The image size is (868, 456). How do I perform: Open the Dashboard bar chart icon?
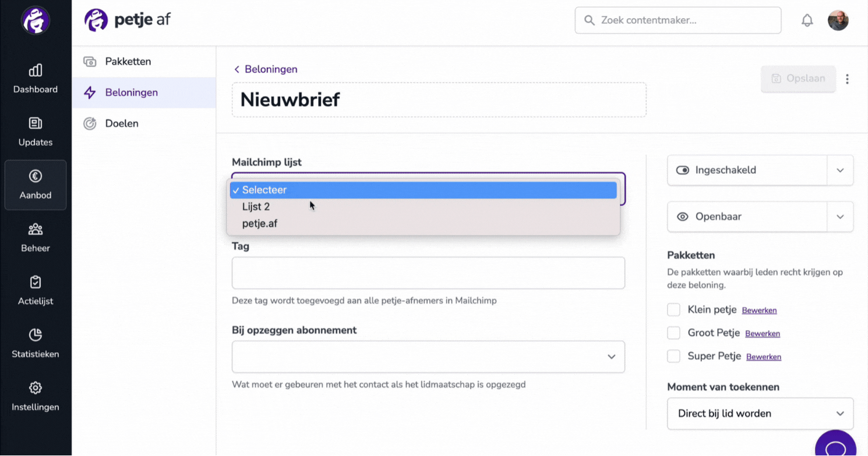coord(36,71)
